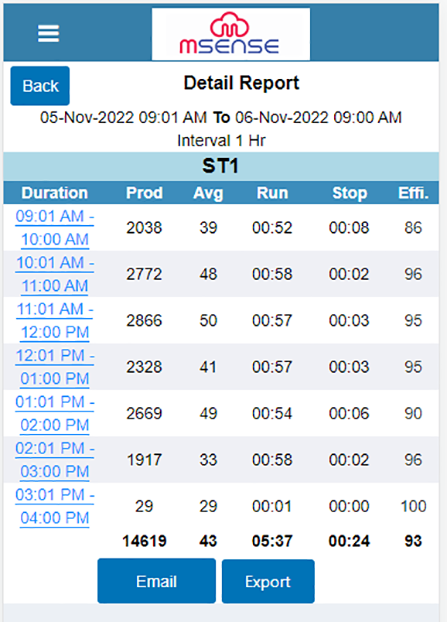Click the Prod column header
447x622 pixels.
144,193
